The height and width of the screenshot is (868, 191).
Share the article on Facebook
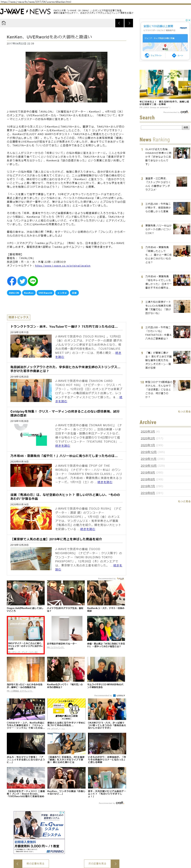(12, 281)
